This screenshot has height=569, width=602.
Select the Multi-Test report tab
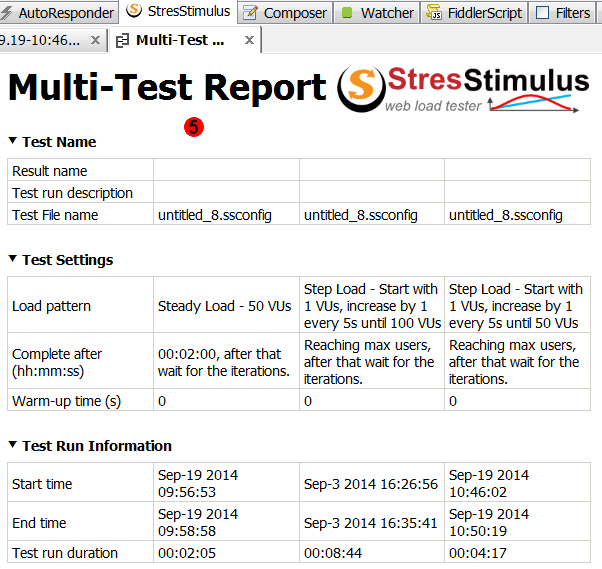[186, 40]
